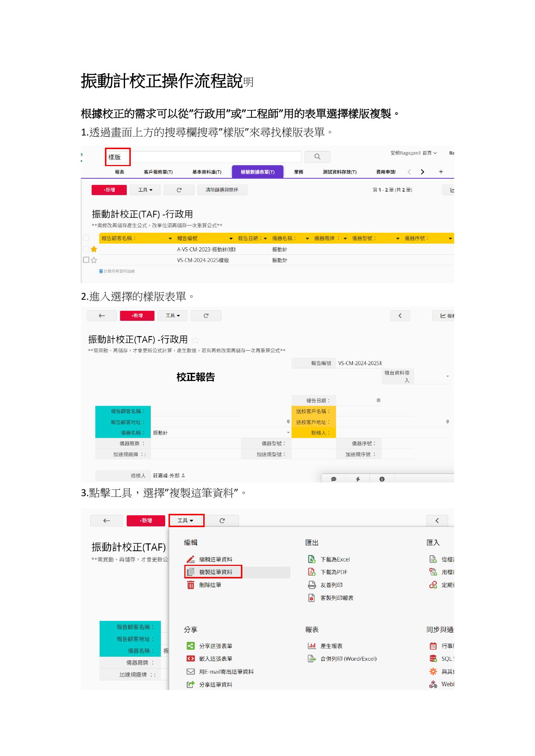Switch to the 檢驗數據表單(T) tab

click(257, 172)
